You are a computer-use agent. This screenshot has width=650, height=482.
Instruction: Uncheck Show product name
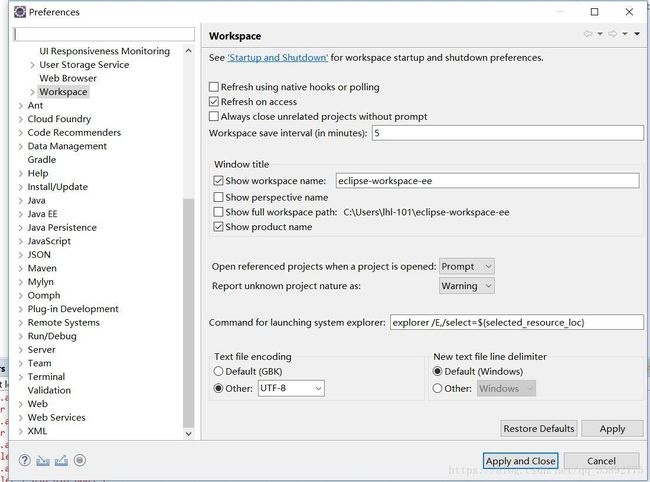(x=218, y=227)
